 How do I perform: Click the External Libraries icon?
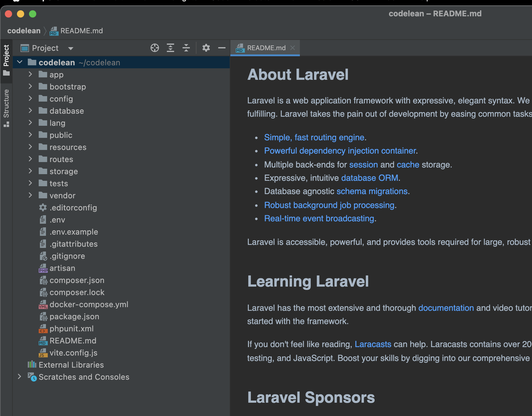(x=32, y=364)
